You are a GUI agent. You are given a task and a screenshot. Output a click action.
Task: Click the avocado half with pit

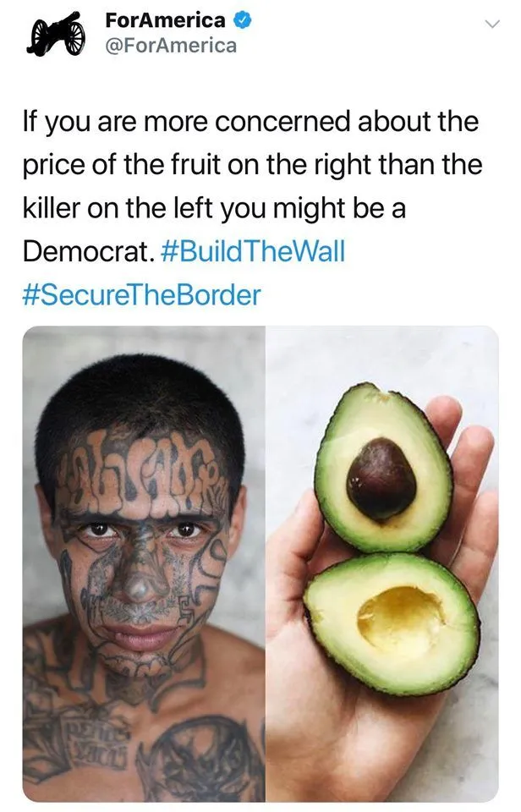point(384,468)
